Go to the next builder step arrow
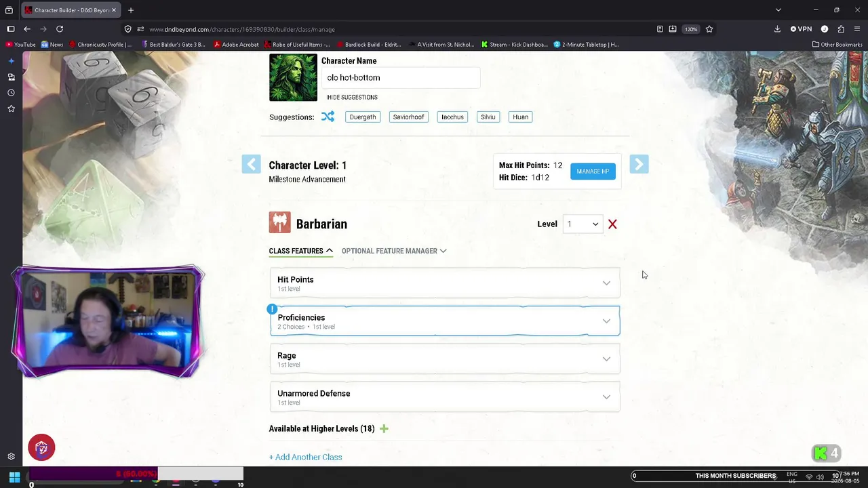Image resolution: width=868 pixels, height=488 pixels. pos(639,164)
